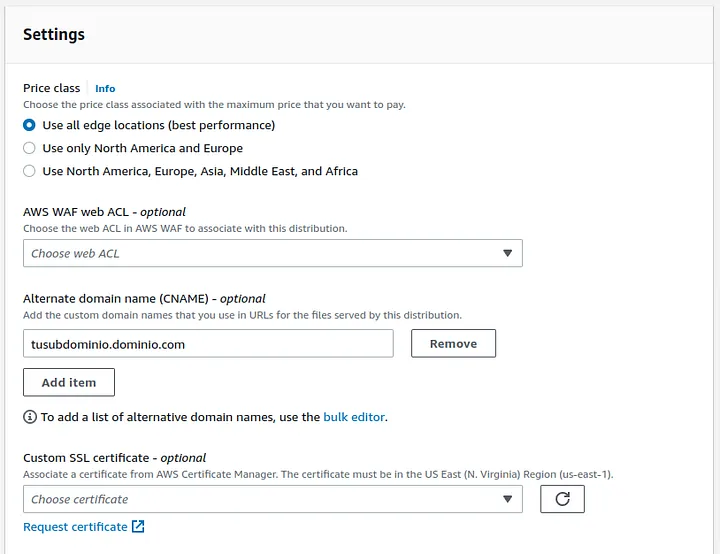Viewport: 720px width, 554px height.
Task: Click Add item button
Action: [69, 382]
